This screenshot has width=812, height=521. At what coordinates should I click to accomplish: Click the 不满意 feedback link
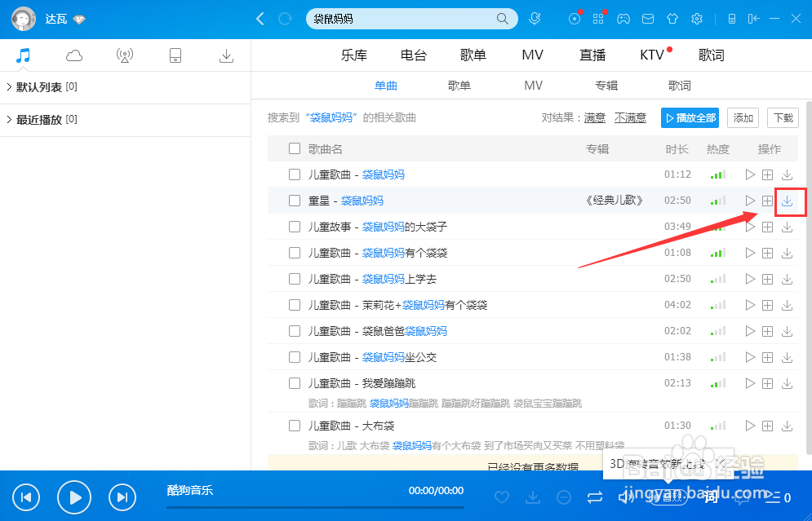[630, 117]
